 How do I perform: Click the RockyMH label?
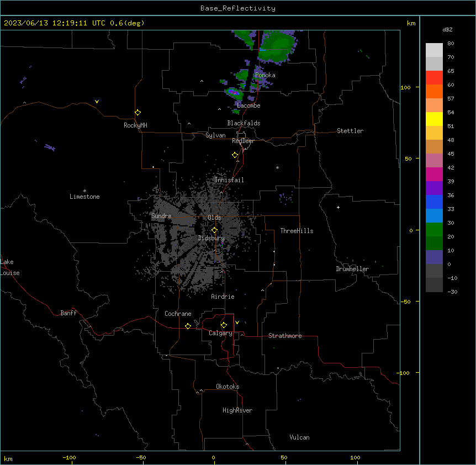pyautogui.click(x=135, y=125)
